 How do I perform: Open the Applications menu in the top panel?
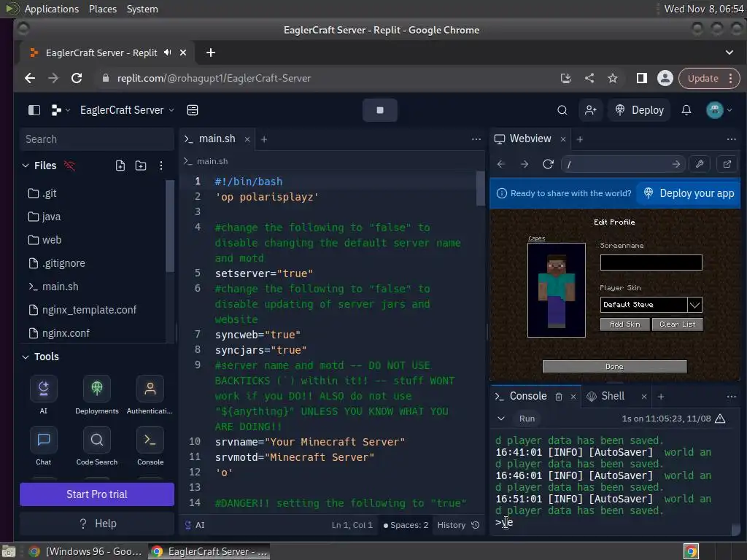tap(52, 9)
